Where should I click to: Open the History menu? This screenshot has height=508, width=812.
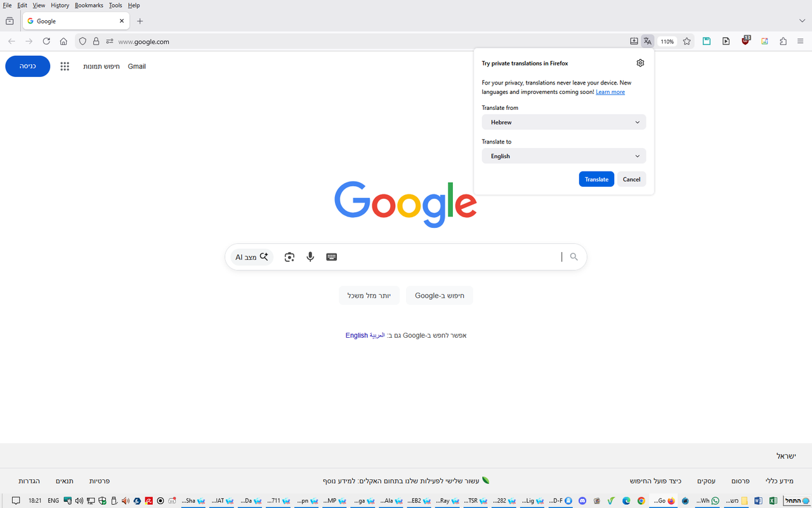(60, 5)
